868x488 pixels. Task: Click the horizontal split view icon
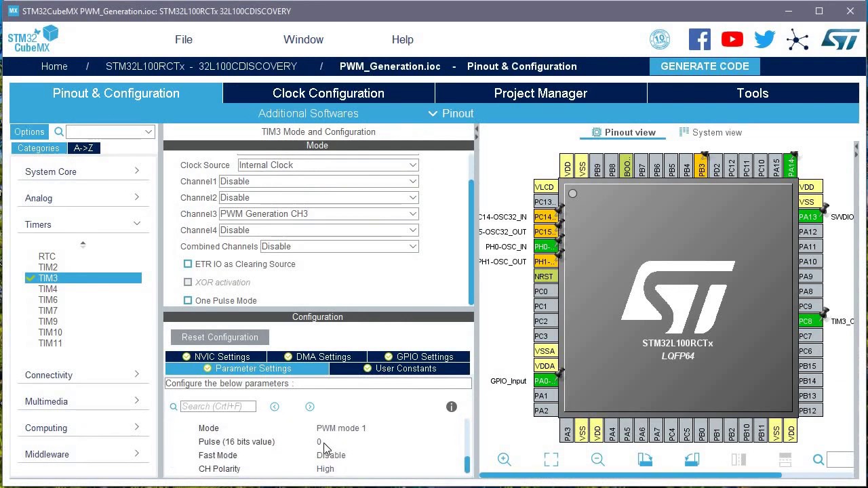[x=785, y=460]
